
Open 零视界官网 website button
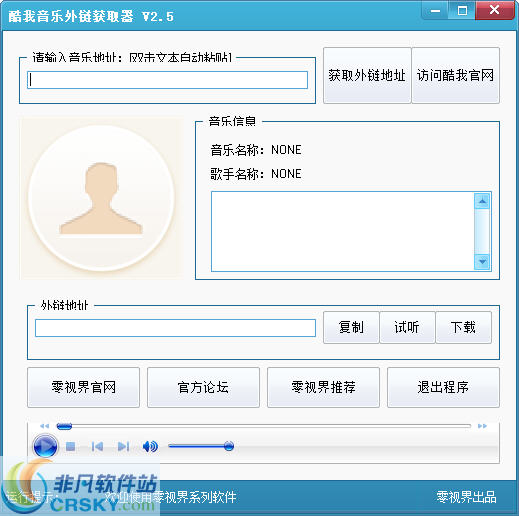click(x=83, y=387)
